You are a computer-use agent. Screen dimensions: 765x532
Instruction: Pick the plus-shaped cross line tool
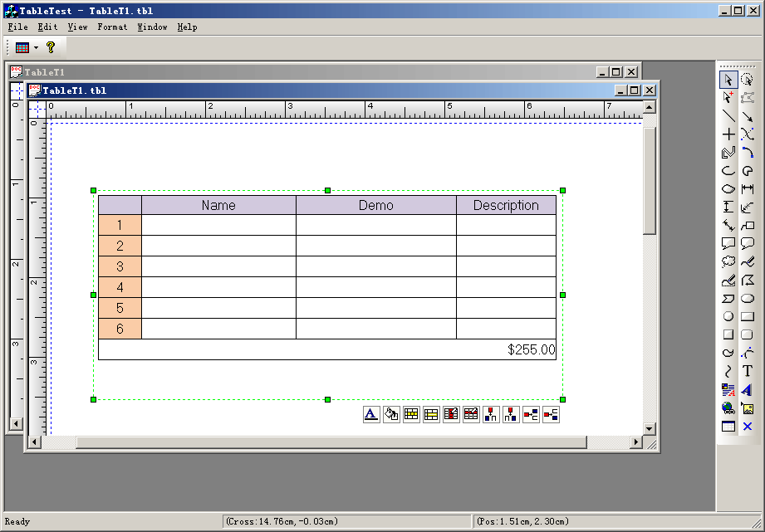(728, 134)
